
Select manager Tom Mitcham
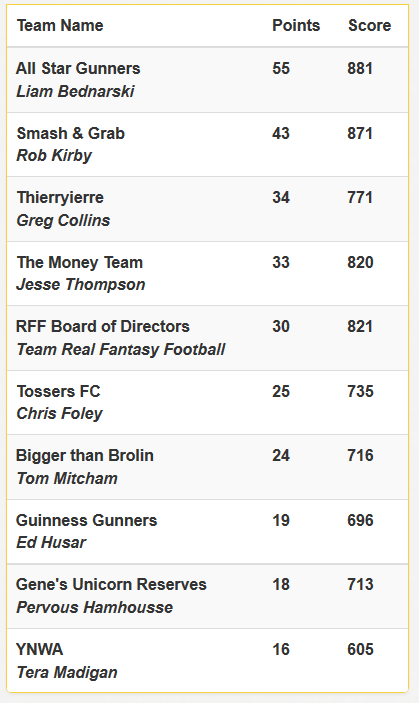point(67,479)
